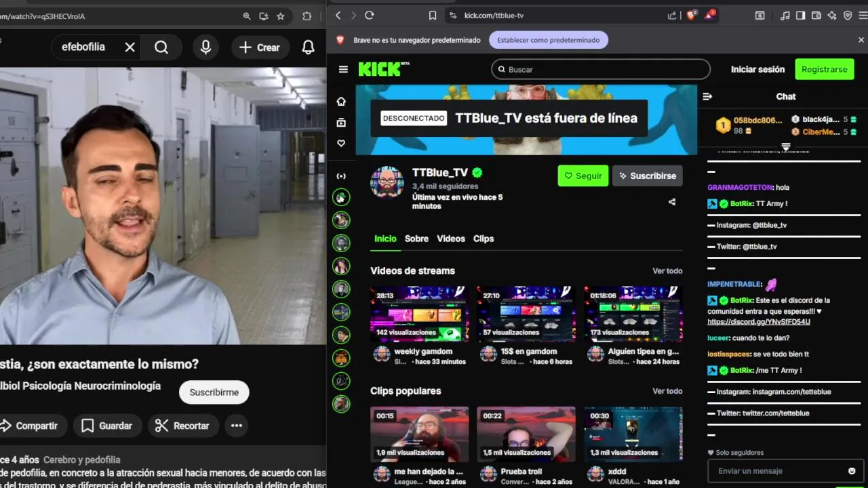Click GRANMAGOTETON username in chat

click(740, 187)
